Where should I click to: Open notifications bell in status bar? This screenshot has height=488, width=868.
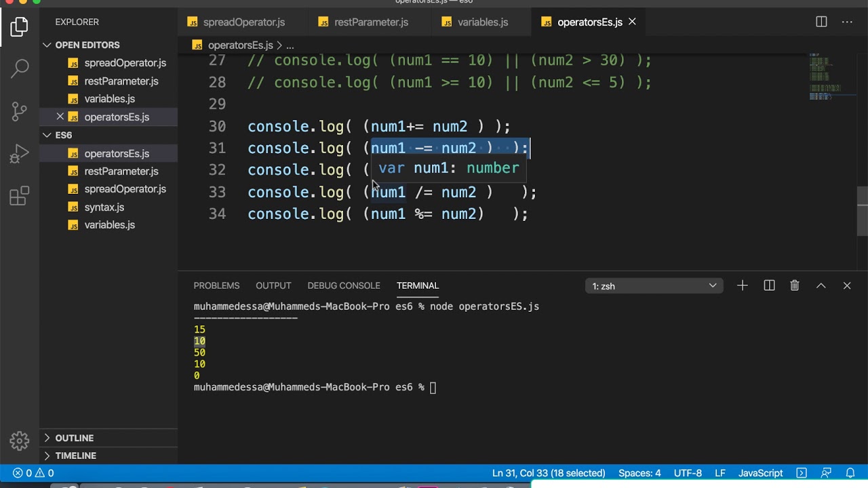click(850, 473)
